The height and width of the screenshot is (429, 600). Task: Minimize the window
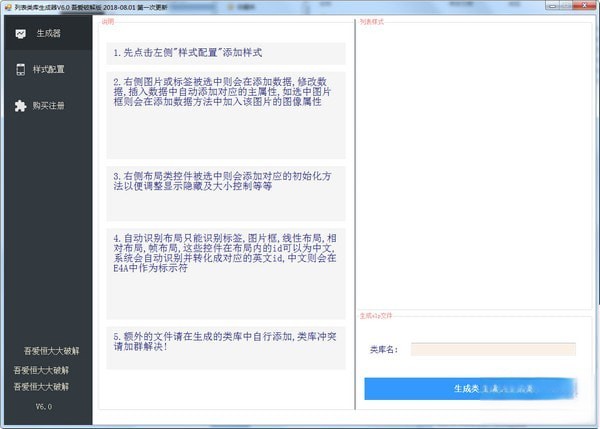tap(552, 6)
